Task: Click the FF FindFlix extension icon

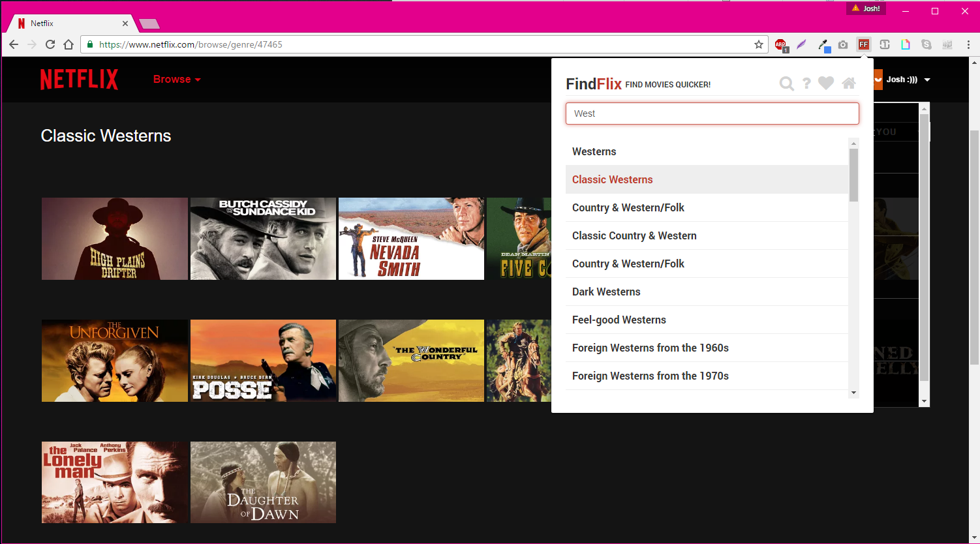Action: click(863, 44)
